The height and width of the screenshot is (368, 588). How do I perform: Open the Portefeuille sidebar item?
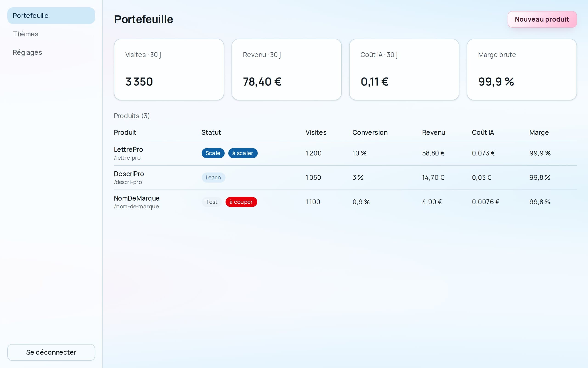point(51,16)
